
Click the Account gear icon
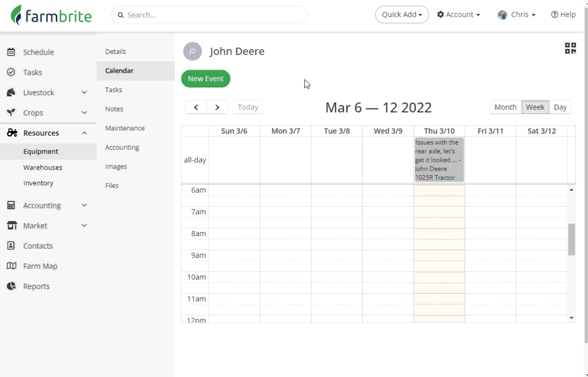click(x=440, y=14)
